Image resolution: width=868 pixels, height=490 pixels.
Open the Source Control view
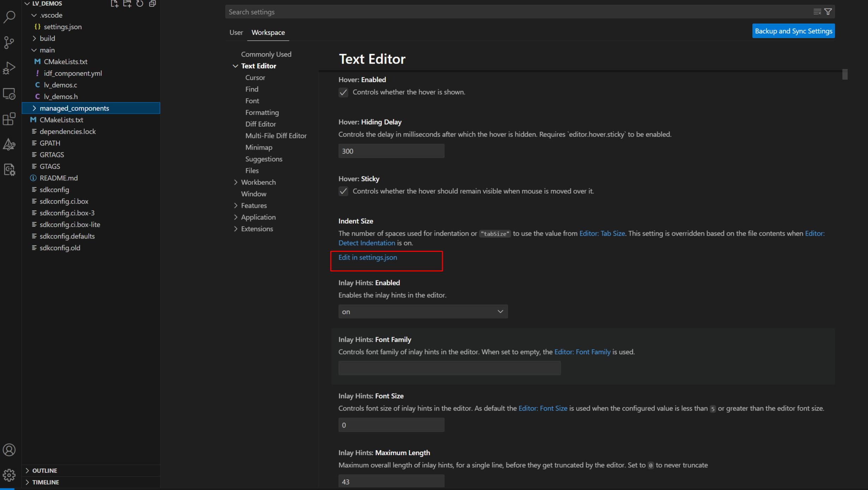coord(9,42)
